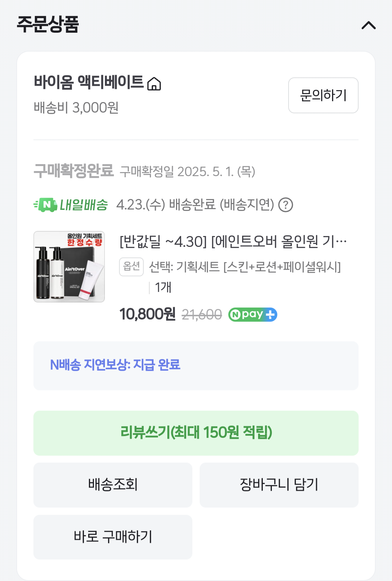The height and width of the screenshot is (581, 392).
Task: Click the 배송비 3,000원 text
Action: coord(76,107)
